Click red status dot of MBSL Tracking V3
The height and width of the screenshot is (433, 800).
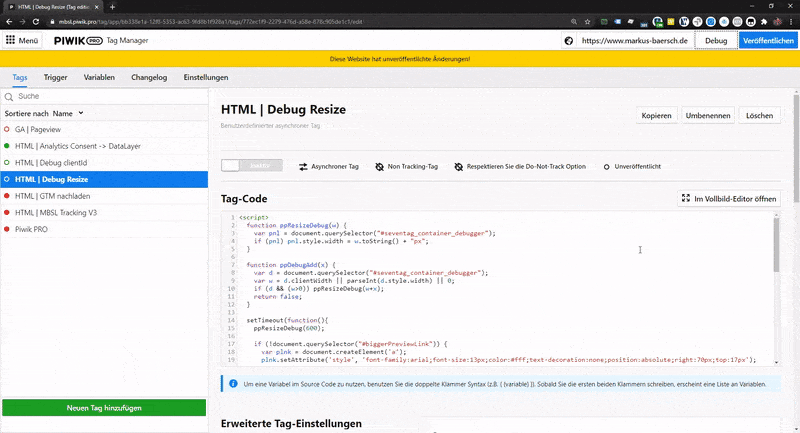click(7, 213)
